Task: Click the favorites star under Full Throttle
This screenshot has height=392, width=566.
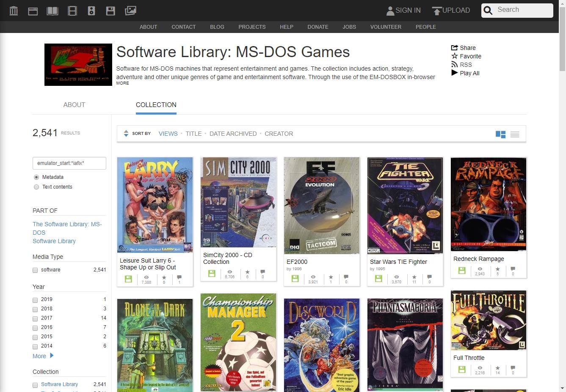Action: point(497,368)
